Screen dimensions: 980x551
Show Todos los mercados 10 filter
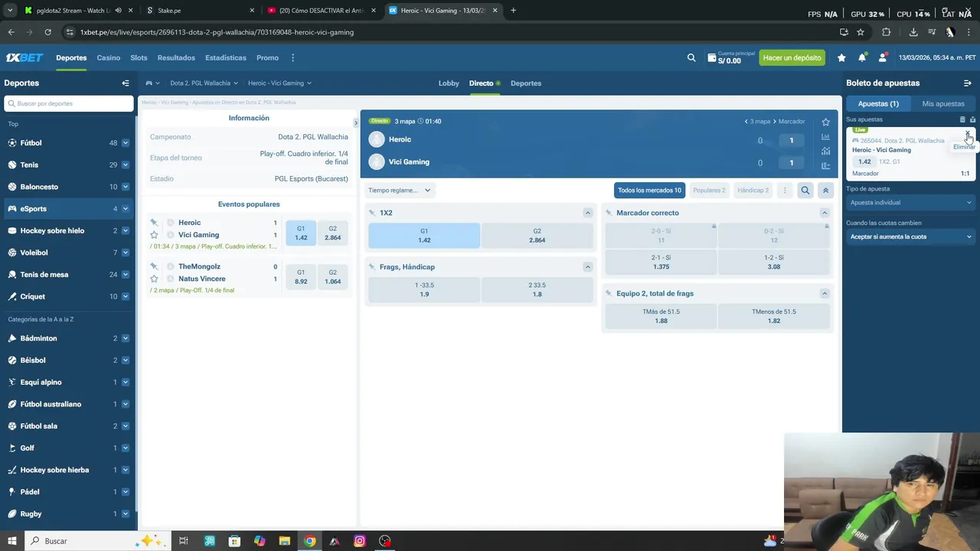click(x=649, y=191)
